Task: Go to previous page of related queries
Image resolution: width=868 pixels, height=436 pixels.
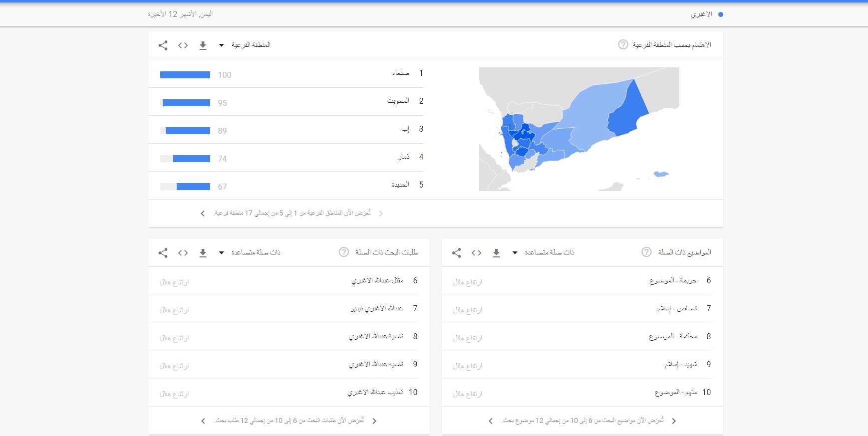Action: pyautogui.click(x=375, y=421)
